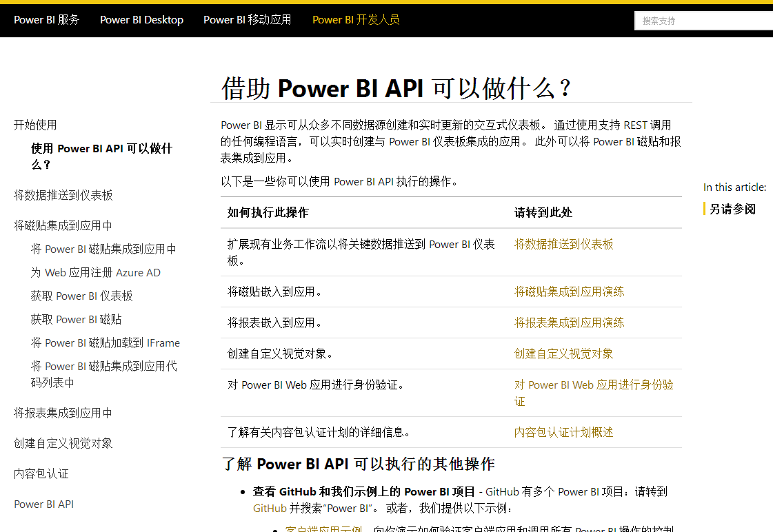773x532 pixels.
Task: Click the 了解 Power BI API 可以执行的其他操作 heading
Action: [x=358, y=464]
